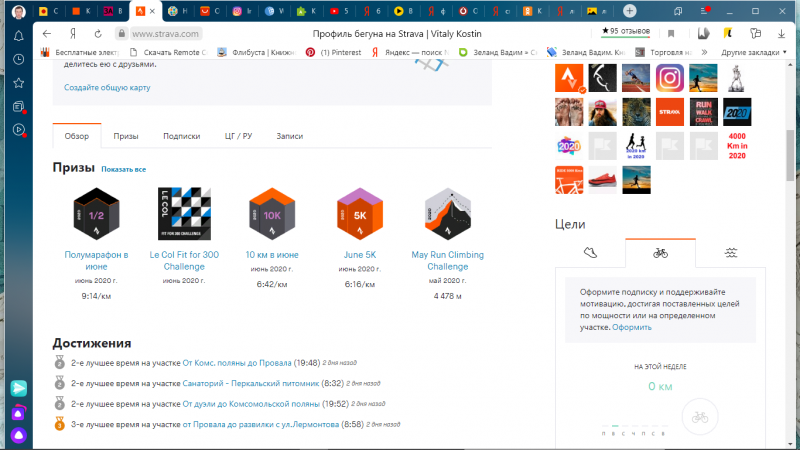Open the green messenger sidebar app
This screenshot has height=450, width=800.
18,388
